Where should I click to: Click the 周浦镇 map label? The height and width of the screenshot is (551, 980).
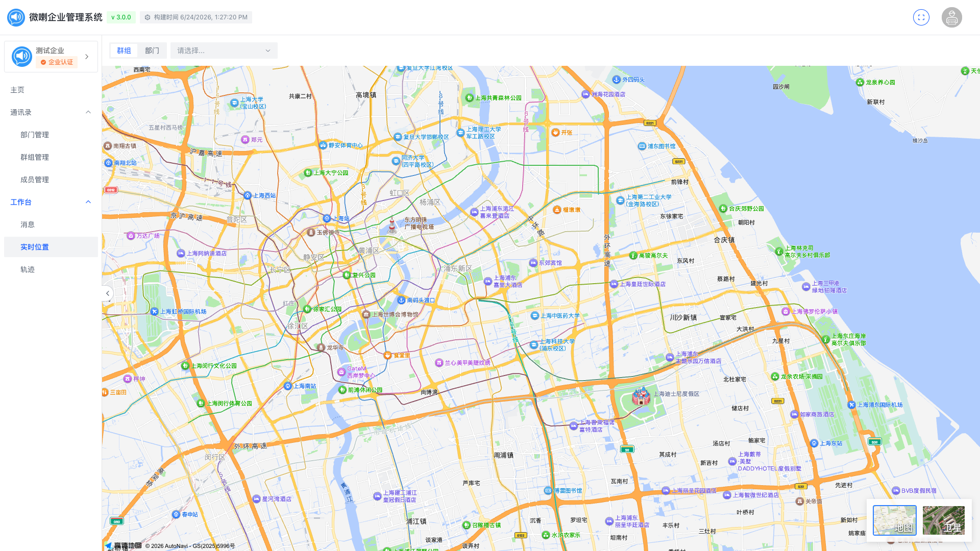click(x=504, y=455)
